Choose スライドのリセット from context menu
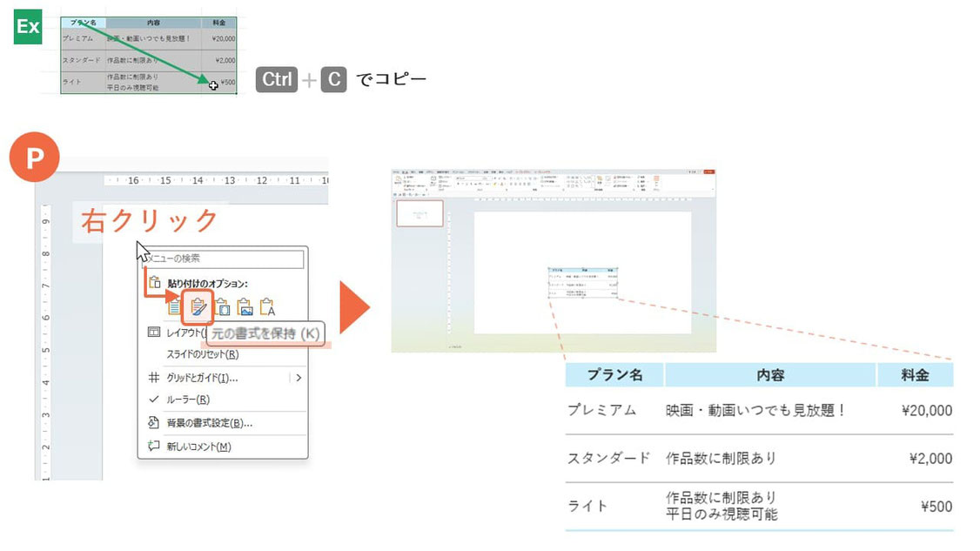 tap(203, 354)
